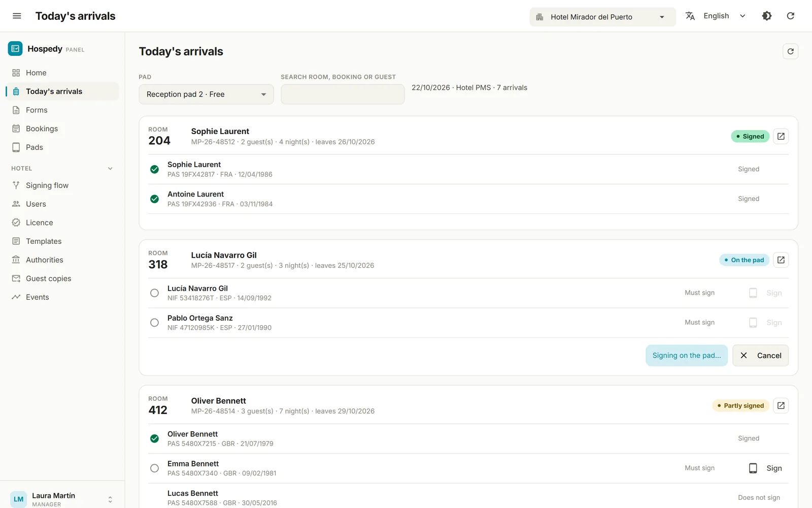Click Sign for Emma Bennett

click(766, 468)
